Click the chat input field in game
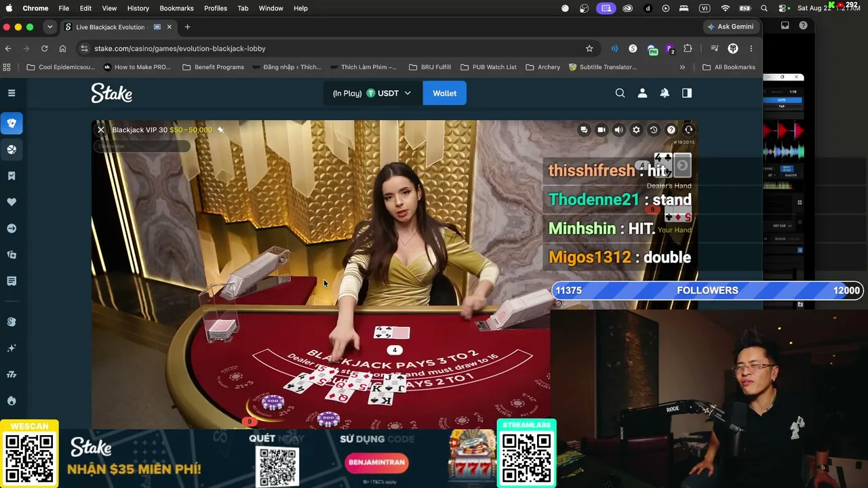Viewport: 868px width, 488px height. (142, 146)
